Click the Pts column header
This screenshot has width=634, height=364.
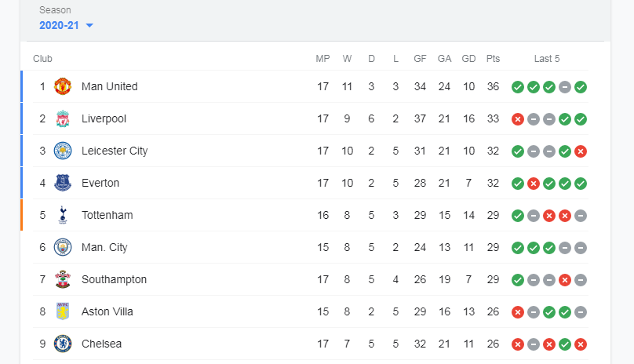pyautogui.click(x=493, y=59)
